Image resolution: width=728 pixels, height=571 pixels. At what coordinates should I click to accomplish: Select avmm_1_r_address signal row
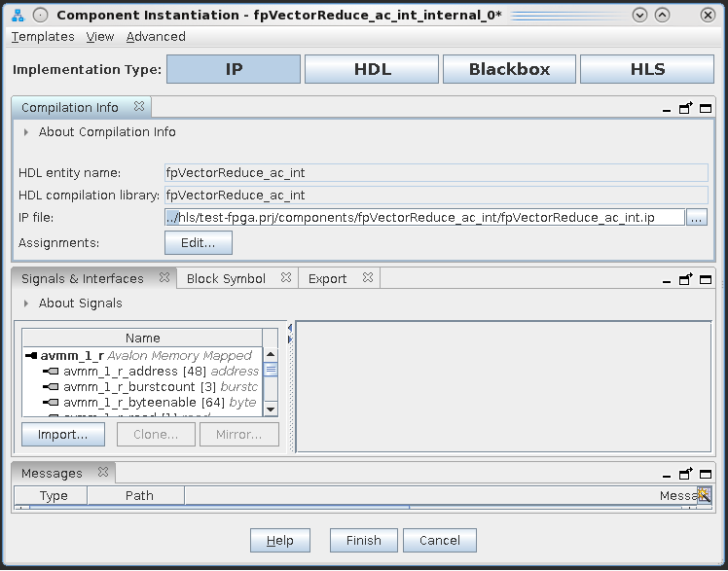point(142,372)
